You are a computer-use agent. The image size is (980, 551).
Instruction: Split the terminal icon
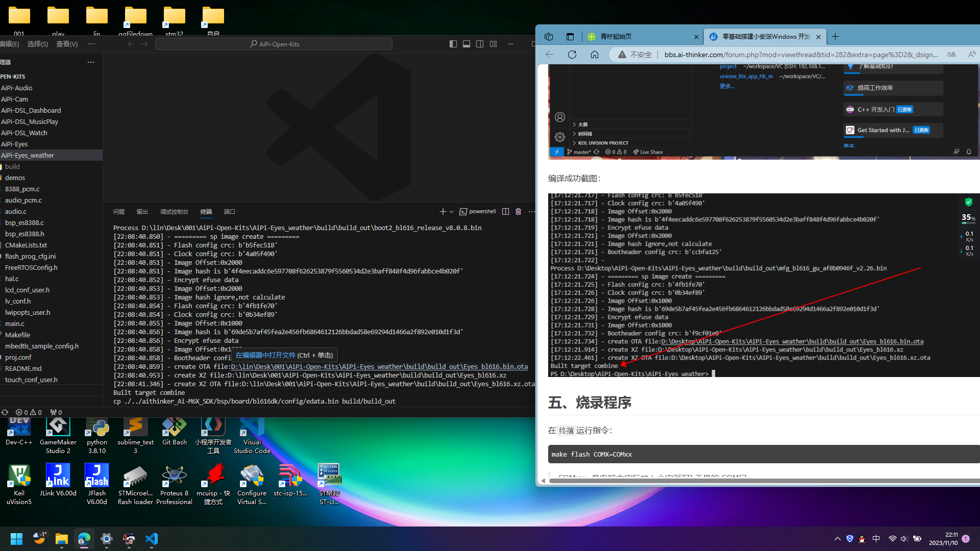[x=505, y=211]
